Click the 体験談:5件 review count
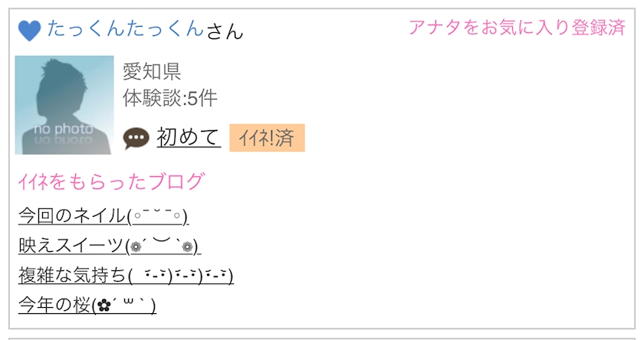Image resolution: width=644 pixels, height=340 pixels. (170, 98)
